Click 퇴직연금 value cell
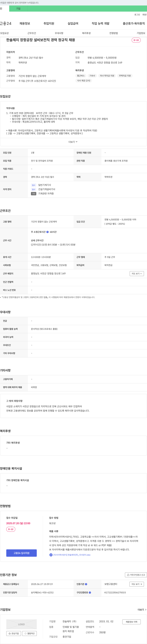147x644 pixels. tap(108, 265)
